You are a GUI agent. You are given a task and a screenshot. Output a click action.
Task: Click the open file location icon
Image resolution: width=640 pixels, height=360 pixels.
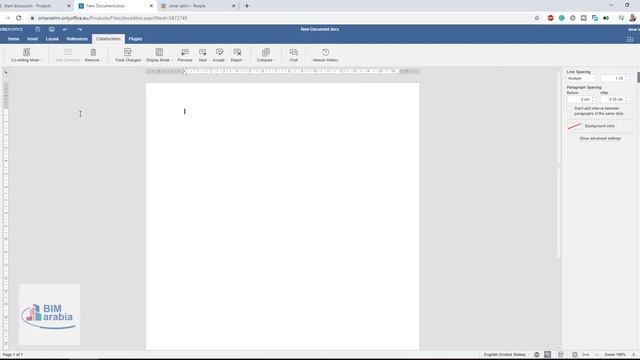pyautogui.click(x=630, y=39)
